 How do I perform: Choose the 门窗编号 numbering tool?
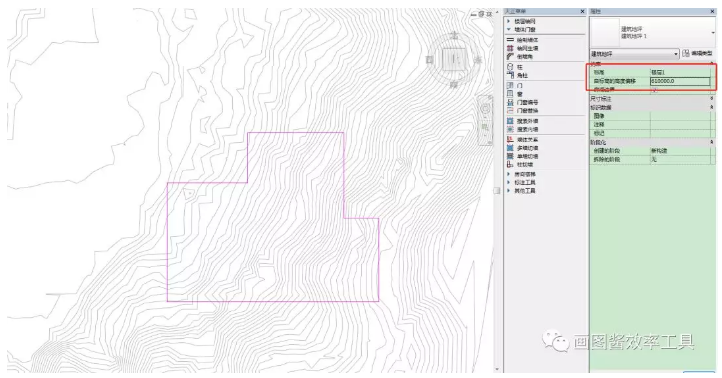click(x=523, y=102)
